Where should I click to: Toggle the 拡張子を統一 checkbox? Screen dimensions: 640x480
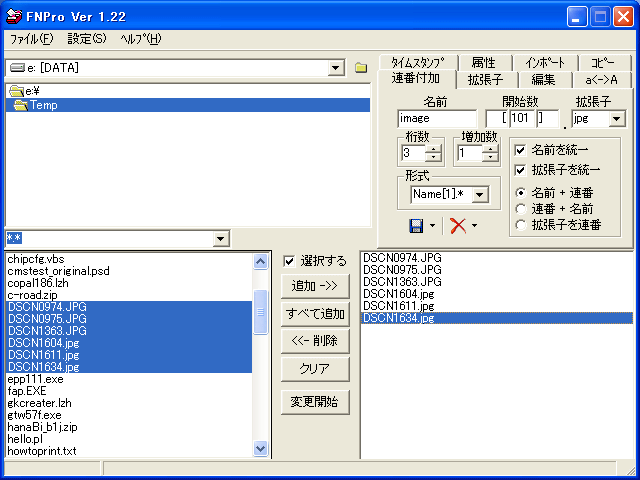click(520, 170)
